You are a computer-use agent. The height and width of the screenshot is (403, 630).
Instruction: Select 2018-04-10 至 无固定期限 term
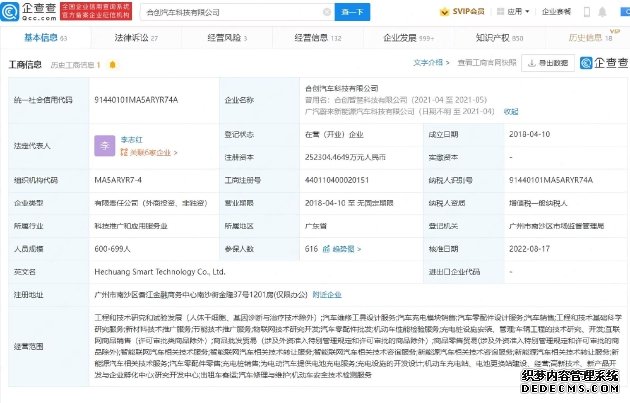[349, 203]
